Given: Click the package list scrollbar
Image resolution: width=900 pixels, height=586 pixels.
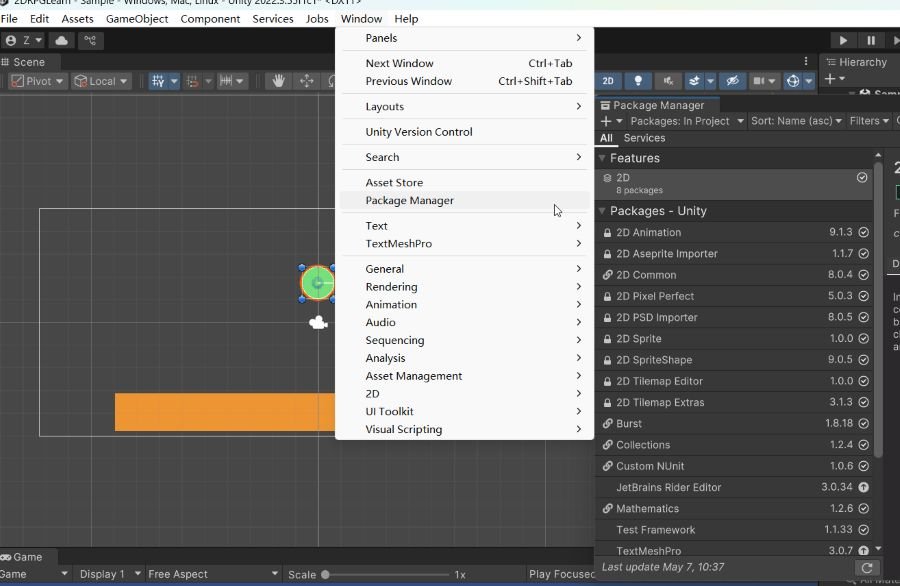Looking at the screenshot, I should tap(878, 310).
